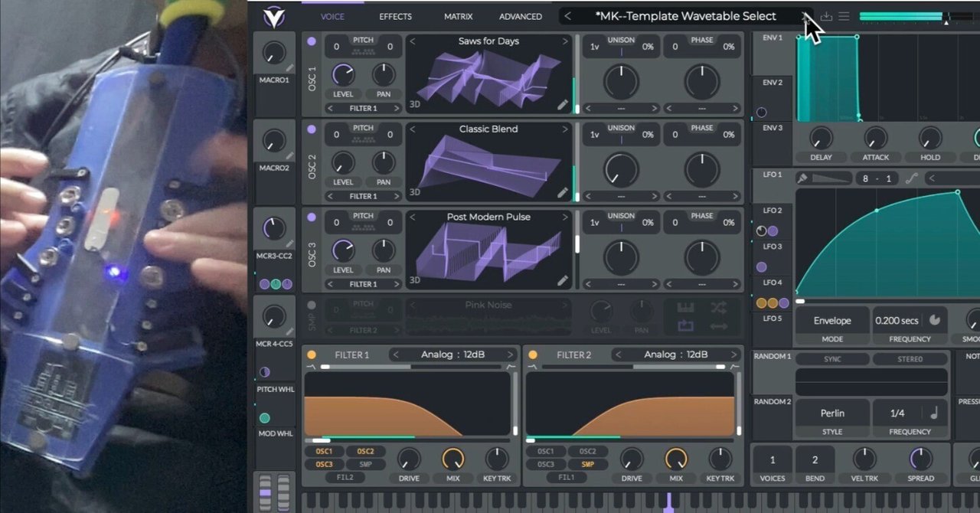
Task: Click the sample keytrack piano icon
Action: click(685, 308)
